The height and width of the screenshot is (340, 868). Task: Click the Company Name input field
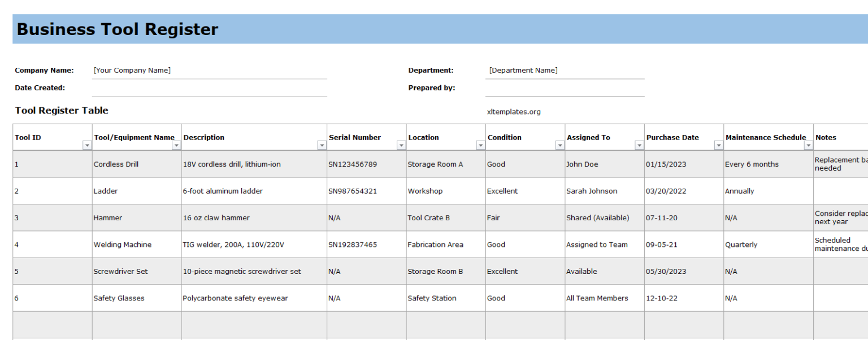coord(209,70)
